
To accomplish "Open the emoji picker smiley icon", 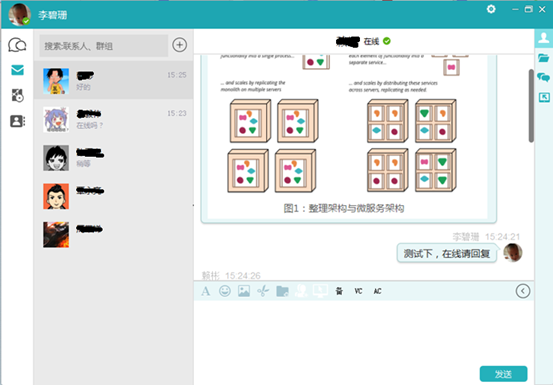I will (225, 291).
